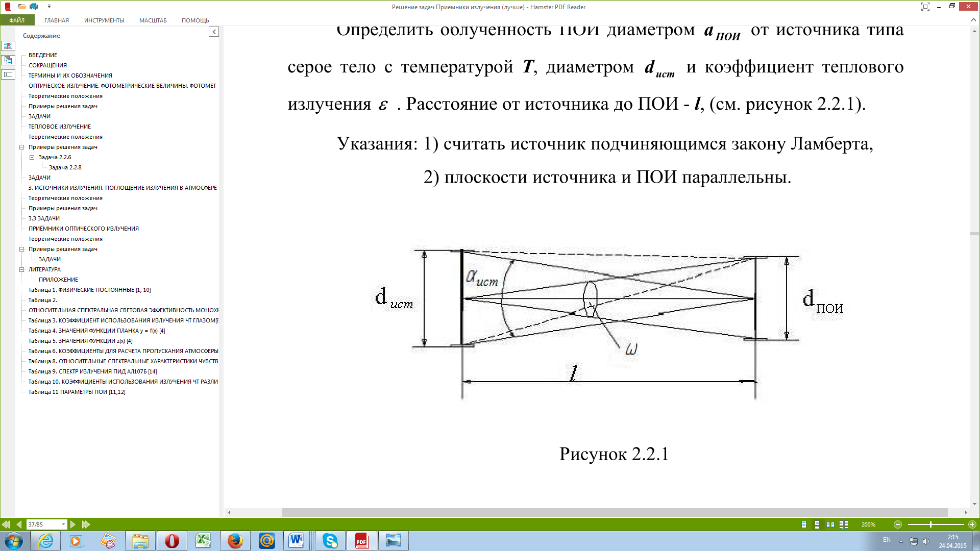Open ТЕПЛОВОЕ ИЗЛУЧЕНИЕ contents entry
Screen dimensions: 980x551
click(x=60, y=127)
